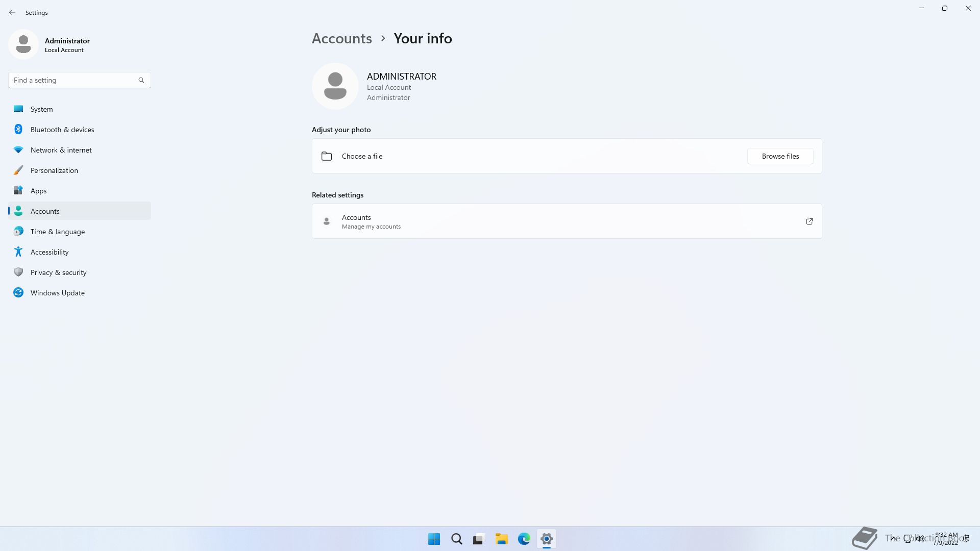
Task: Click the Personalization paintbrush icon
Action: 18,170
